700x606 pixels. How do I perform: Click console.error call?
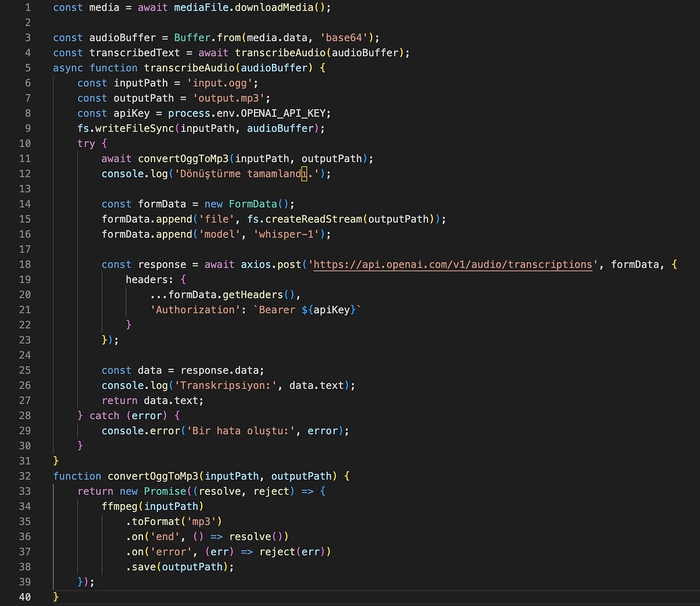141,431
